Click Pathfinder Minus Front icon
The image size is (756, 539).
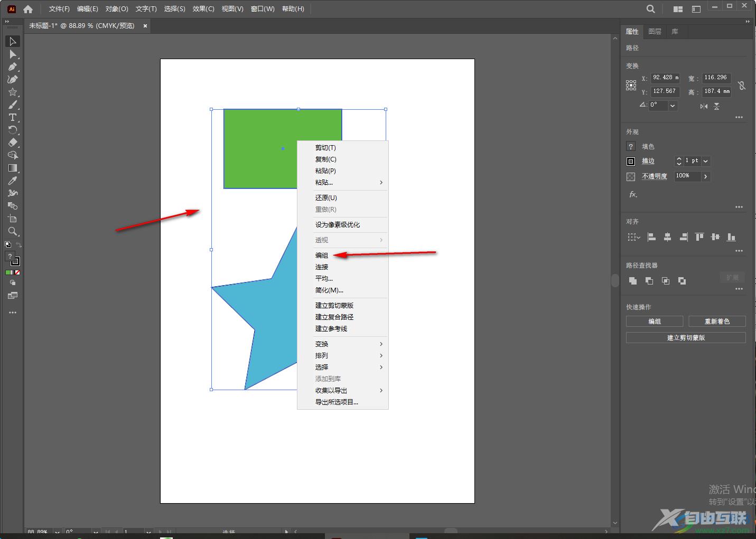[649, 281]
